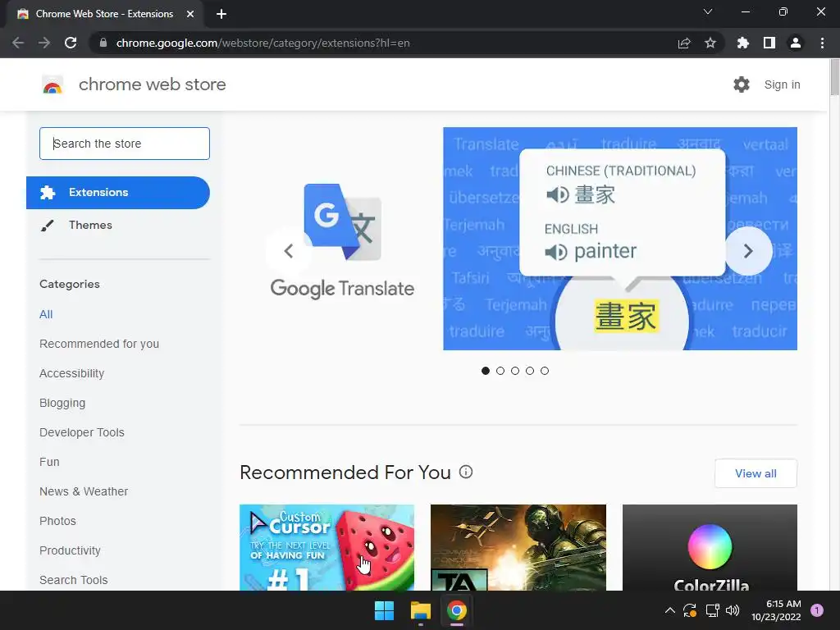Open the Photos category
Viewport: 840px width, 630px height.
pos(57,521)
